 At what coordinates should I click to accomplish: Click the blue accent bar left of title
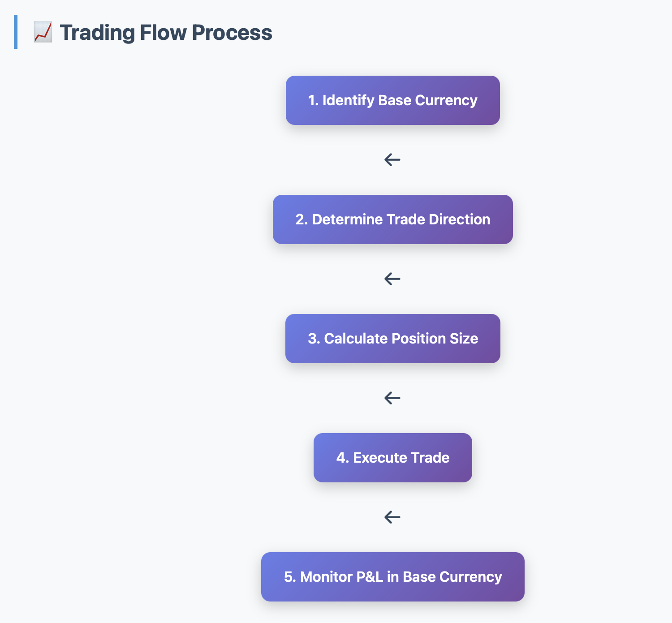coord(16,32)
